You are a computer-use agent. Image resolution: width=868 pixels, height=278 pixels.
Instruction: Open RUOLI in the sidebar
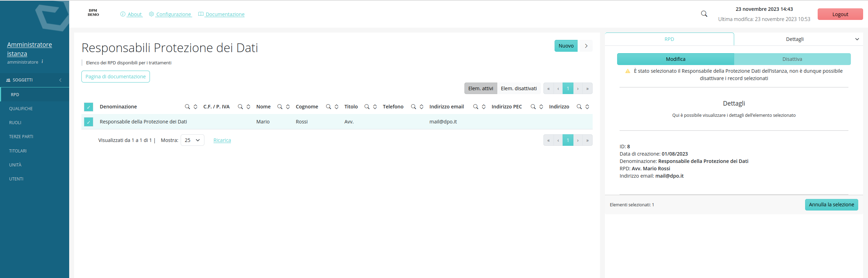click(35, 123)
